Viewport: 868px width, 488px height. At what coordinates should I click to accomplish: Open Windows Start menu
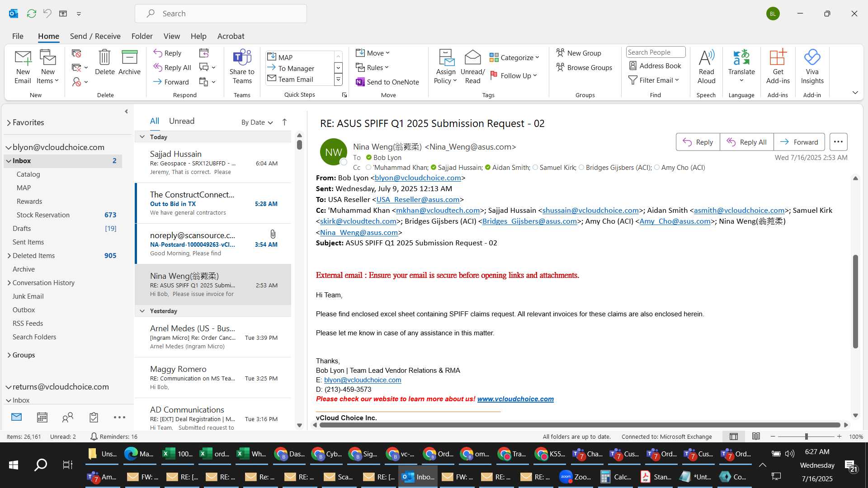[14, 465]
